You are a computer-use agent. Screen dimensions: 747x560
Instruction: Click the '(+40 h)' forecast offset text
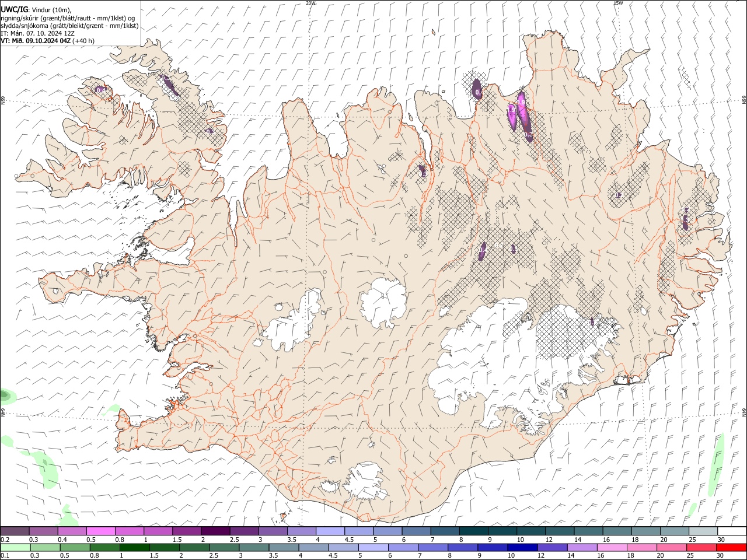(84, 41)
